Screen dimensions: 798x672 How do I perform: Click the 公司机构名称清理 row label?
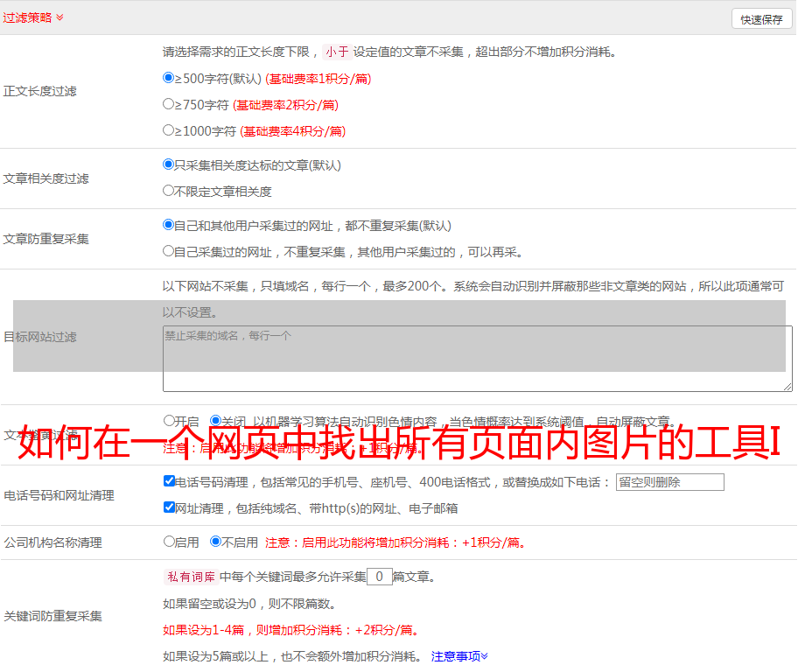pyautogui.click(x=52, y=542)
